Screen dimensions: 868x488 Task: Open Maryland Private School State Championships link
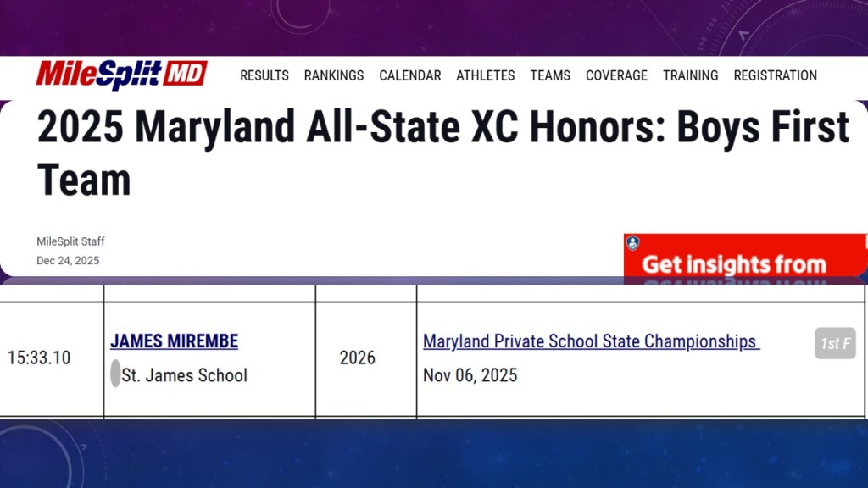point(591,341)
